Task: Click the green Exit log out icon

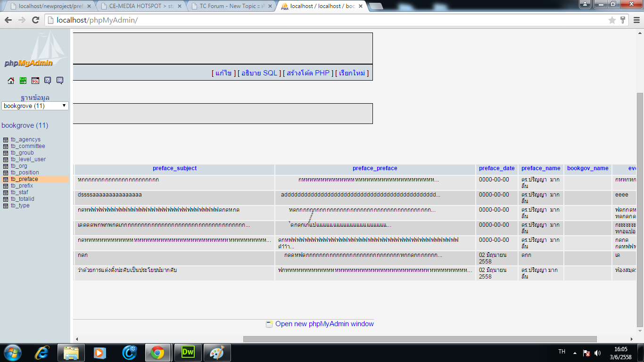Action: pyautogui.click(x=23, y=81)
